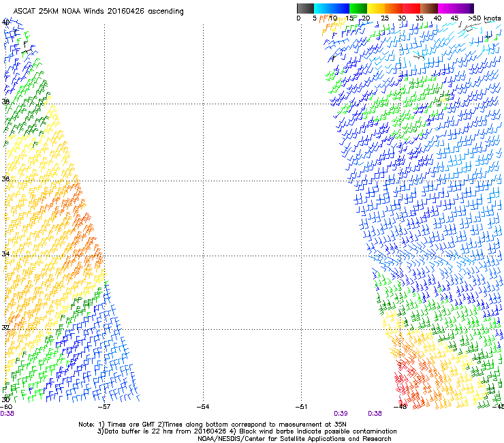Click the latitude '38' axis label
This screenshot has height=443, width=504.
5,102
